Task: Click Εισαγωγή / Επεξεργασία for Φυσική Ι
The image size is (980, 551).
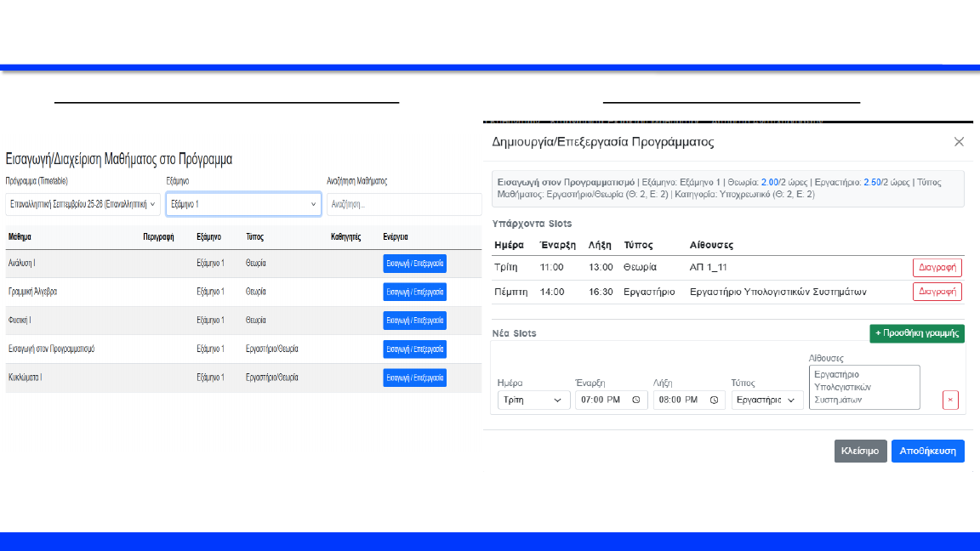Action: coord(414,321)
